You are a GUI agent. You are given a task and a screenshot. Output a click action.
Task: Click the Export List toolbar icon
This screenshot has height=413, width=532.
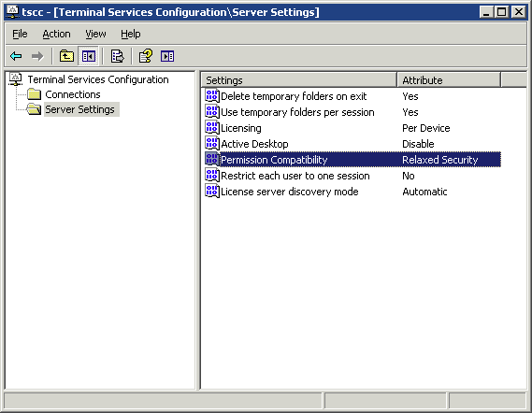pyautogui.click(x=118, y=56)
